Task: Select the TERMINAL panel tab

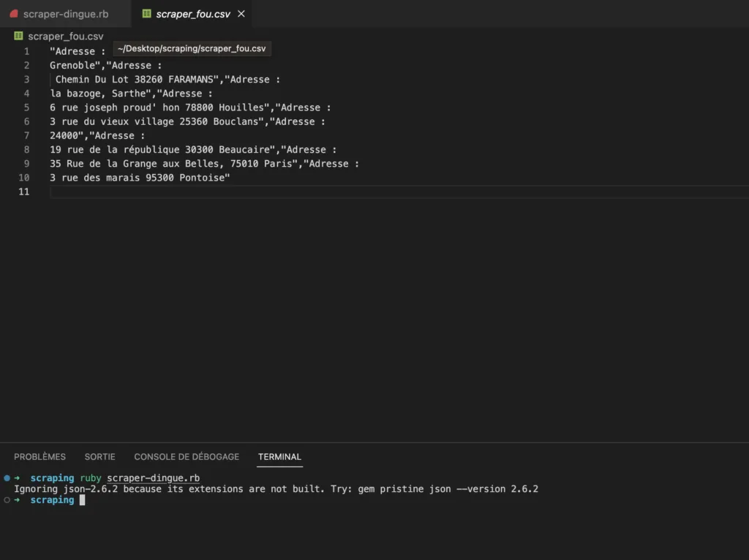Action: pos(279,457)
